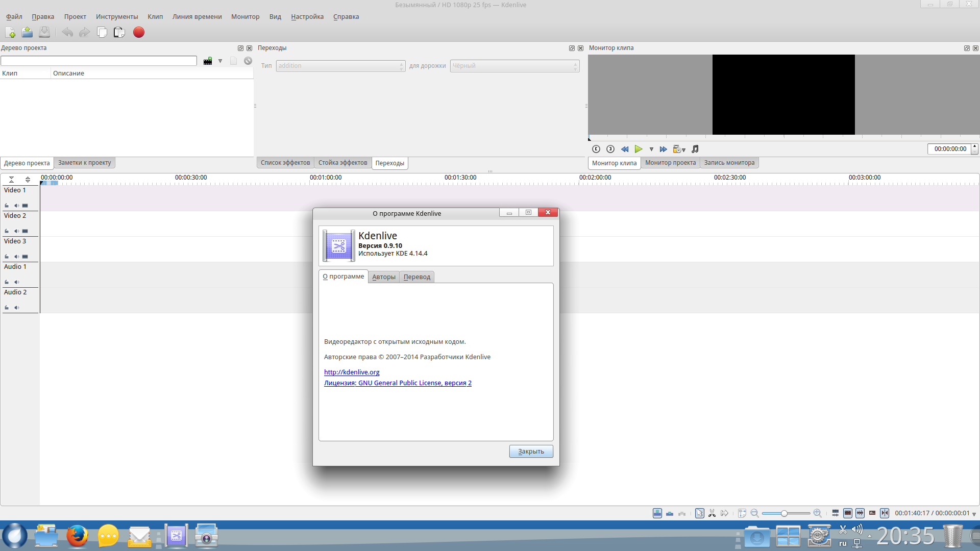Click zoom out magnifier on timeline

tap(754, 513)
